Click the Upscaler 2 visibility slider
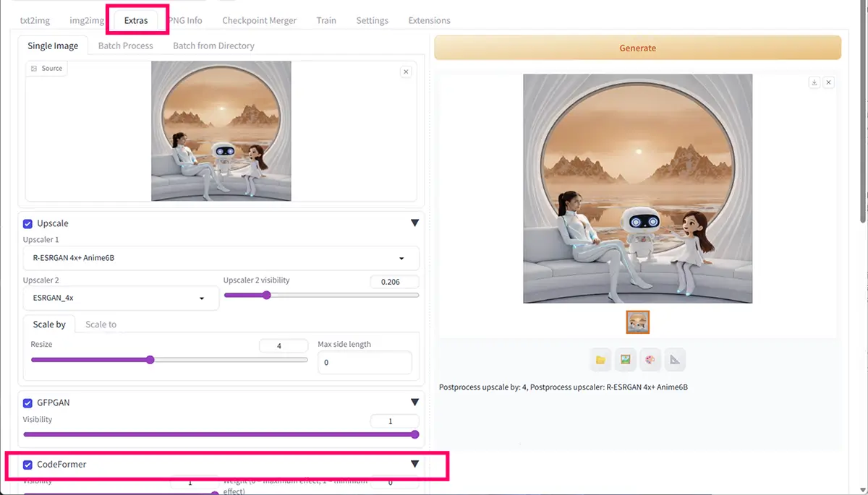This screenshot has height=495, width=868. coord(321,295)
